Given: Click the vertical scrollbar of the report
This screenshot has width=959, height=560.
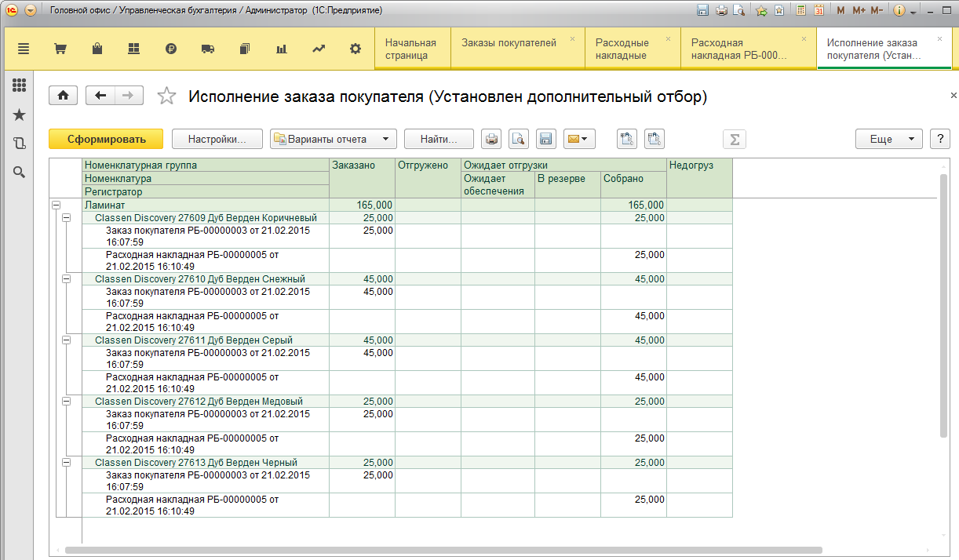Looking at the screenshot, I should pos(944,306).
